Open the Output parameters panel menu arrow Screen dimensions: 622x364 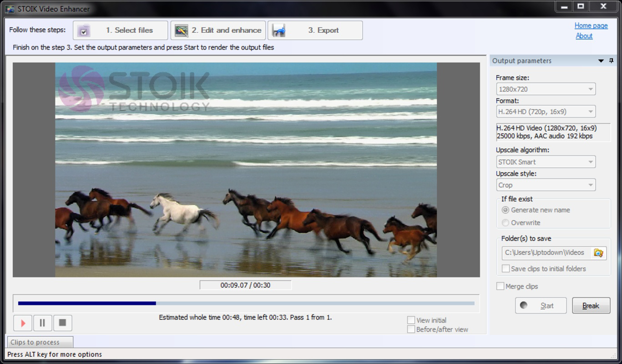(x=601, y=61)
